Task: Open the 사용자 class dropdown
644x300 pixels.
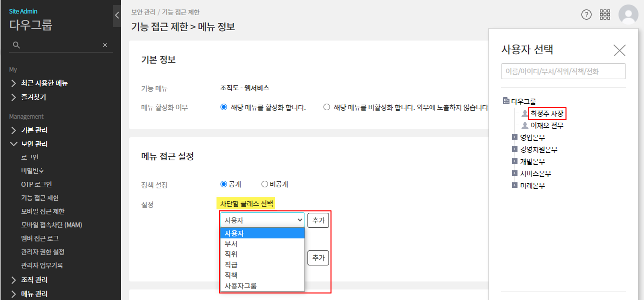Action: coord(262,220)
